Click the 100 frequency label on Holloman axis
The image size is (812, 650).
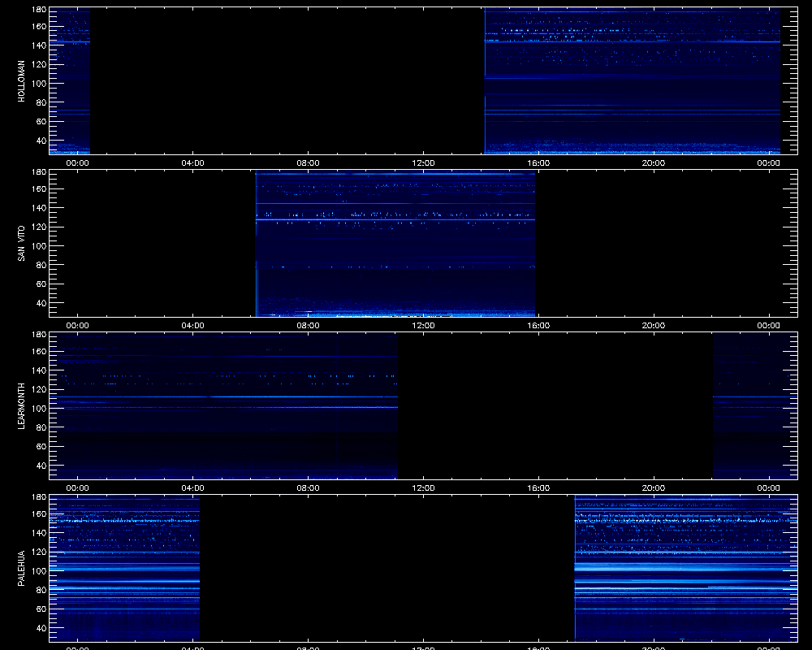click(39, 84)
